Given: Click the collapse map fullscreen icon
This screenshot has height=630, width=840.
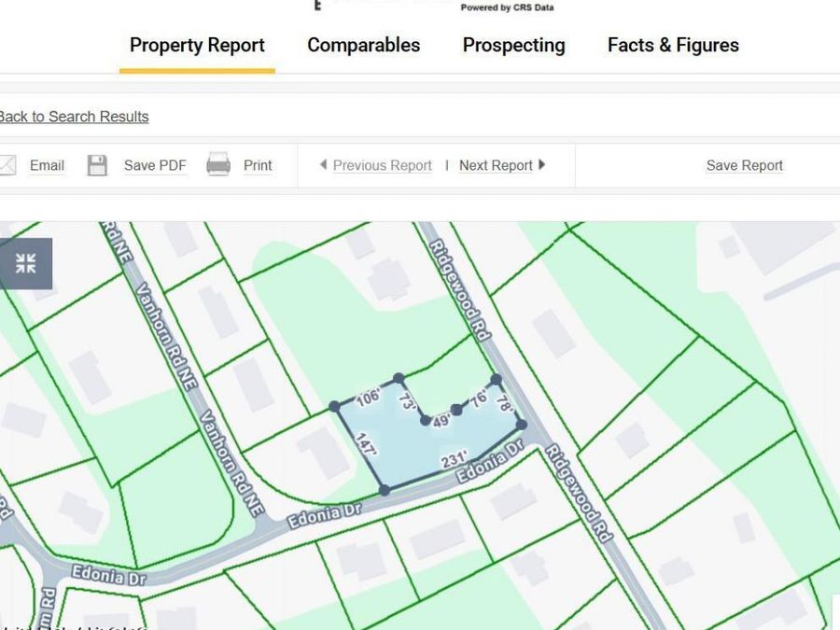Looking at the screenshot, I should [x=26, y=263].
